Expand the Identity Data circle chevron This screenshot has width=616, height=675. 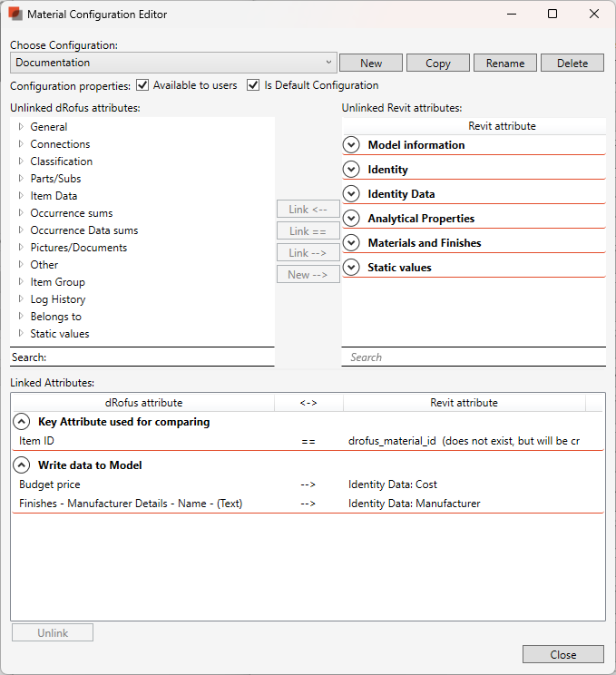[x=352, y=194]
